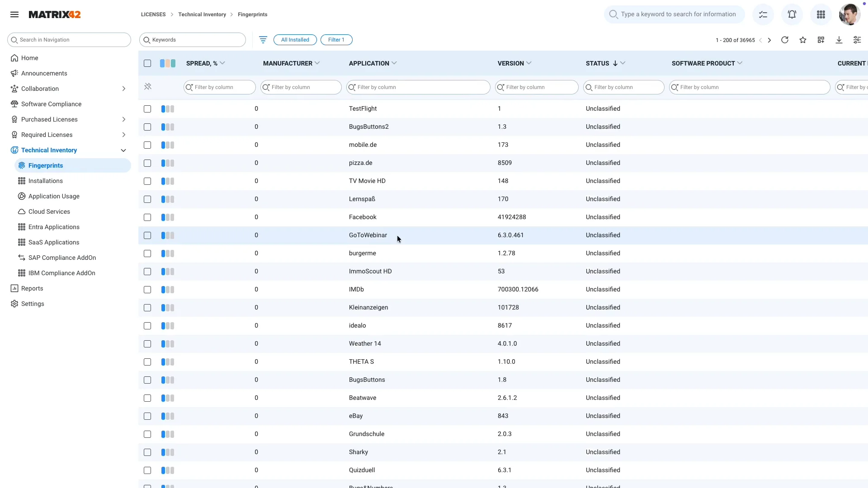This screenshot has height=488, width=868.
Task: Sort by the Status column header
Action: coord(597,63)
